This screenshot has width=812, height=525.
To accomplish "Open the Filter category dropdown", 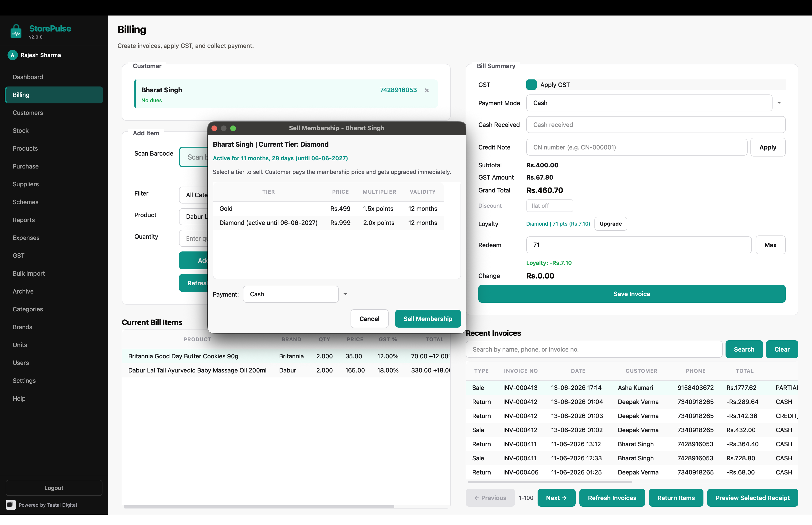I will (194, 195).
